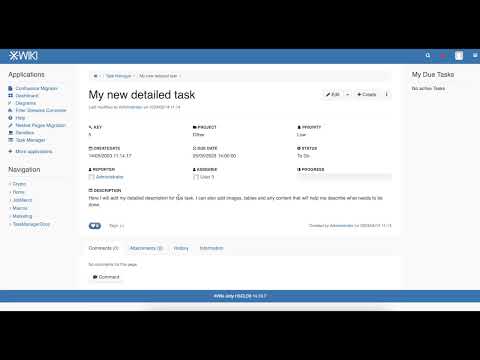Screen dimensions: 480x360
Task: Open the more actions vertical dots menu
Action: 387,94
